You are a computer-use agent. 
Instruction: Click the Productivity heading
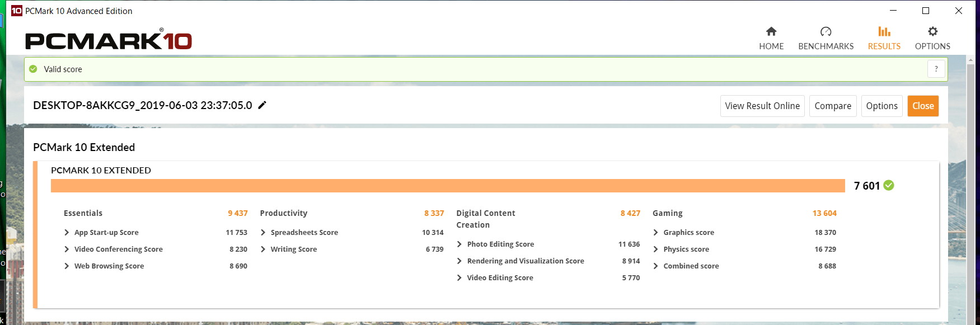[284, 213]
